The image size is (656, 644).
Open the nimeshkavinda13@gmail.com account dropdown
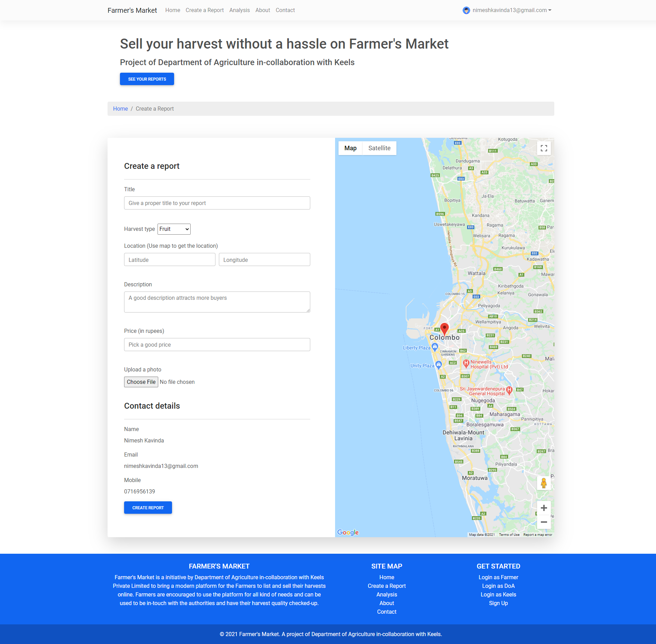pos(512,10)
